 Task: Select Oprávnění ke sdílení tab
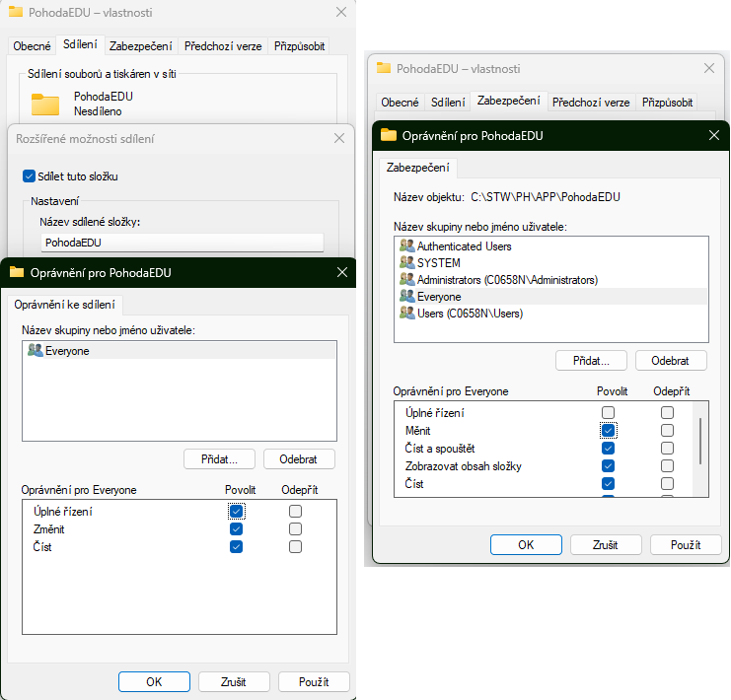pos(65,305)
